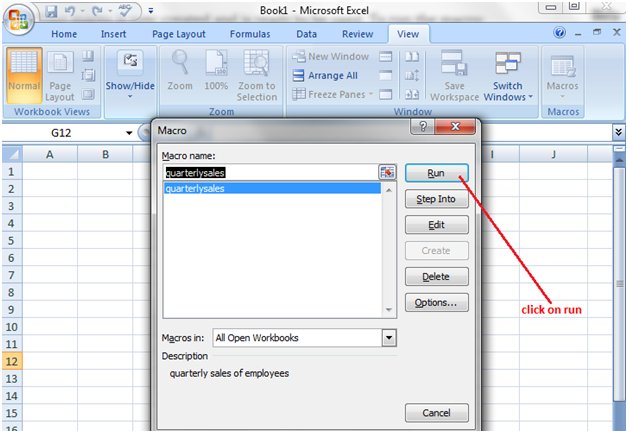Screen dimensions: 628x433
Task: Select column B header
Action: (x=105, y=154)
